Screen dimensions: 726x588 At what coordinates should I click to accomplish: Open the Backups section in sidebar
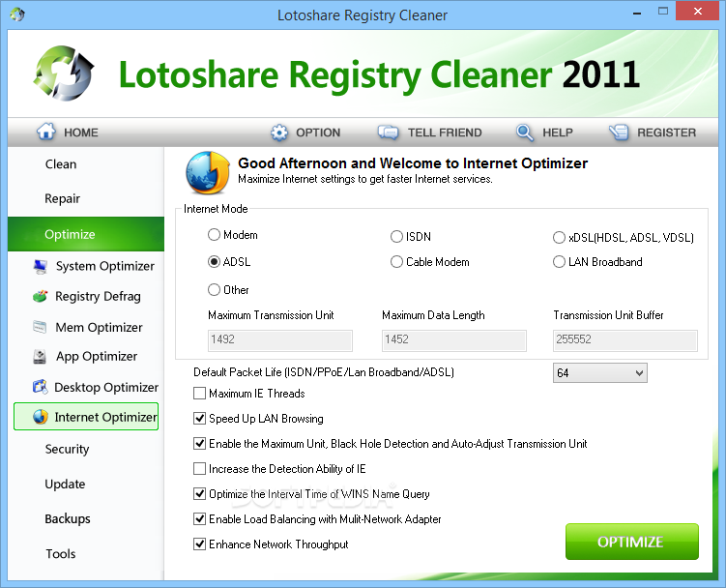tap(68, 518)
